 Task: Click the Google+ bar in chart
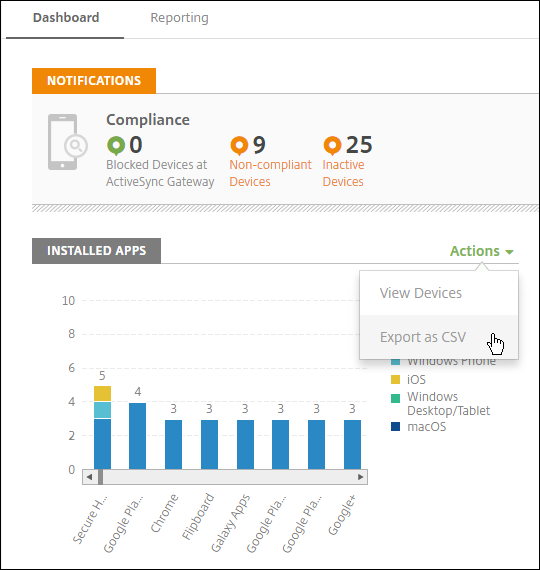pyautogui.click(x=352, y=445)
